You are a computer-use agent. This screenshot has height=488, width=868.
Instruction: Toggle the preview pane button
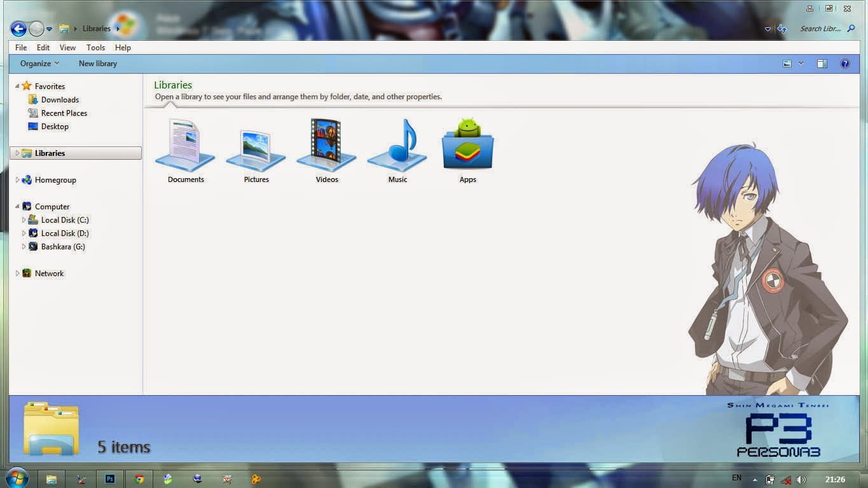tap(822, 64)
